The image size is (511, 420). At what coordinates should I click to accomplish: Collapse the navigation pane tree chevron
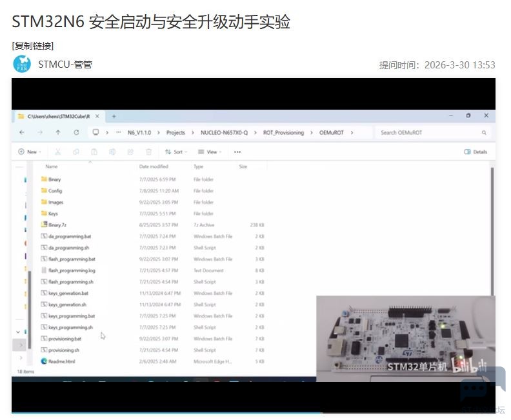point(18,332)
